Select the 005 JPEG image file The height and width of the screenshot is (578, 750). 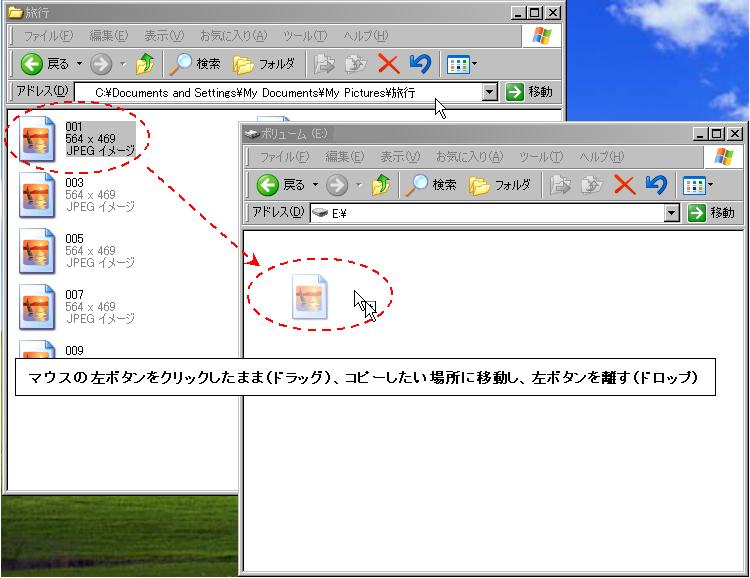pos(77,251)
